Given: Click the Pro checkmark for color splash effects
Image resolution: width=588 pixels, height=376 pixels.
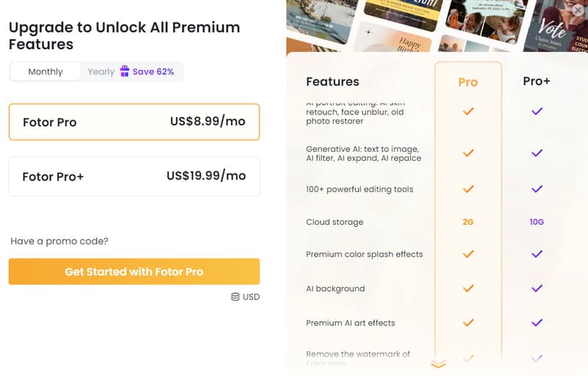Looking at the screenshot, I should coord(468,254).
